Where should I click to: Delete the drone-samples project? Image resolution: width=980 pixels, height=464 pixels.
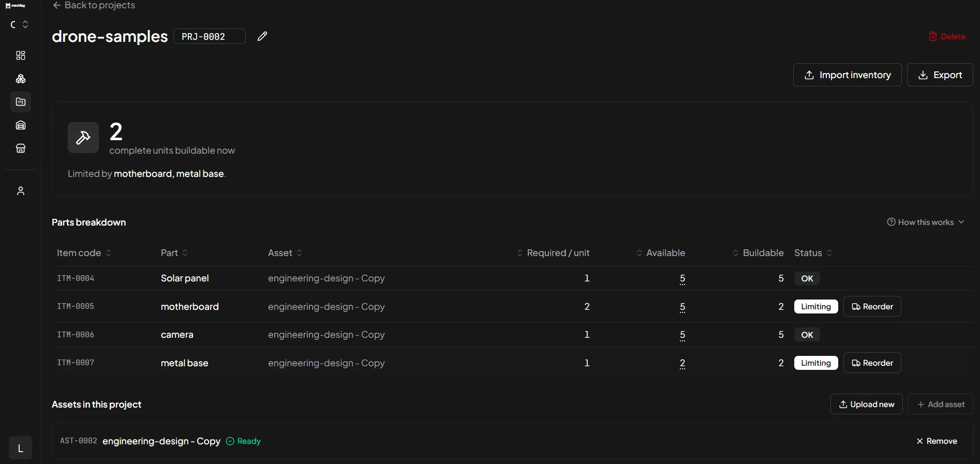tap(947, 36)
